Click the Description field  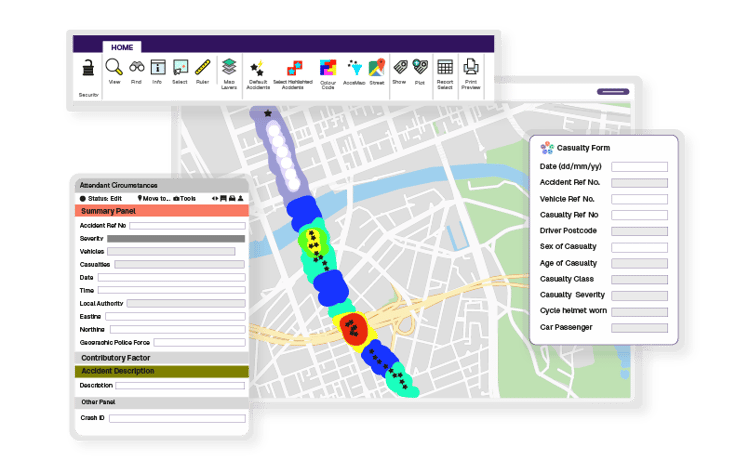click(x=180, y=386)
